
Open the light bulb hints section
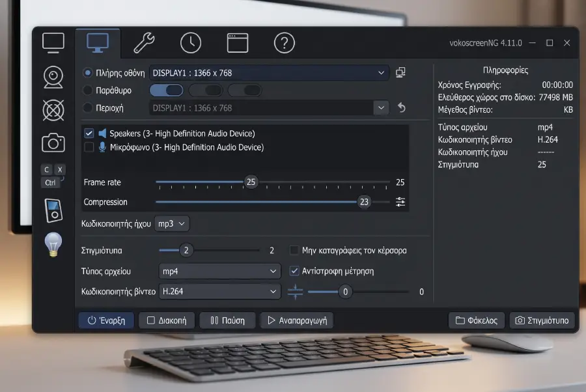(53, 244)
